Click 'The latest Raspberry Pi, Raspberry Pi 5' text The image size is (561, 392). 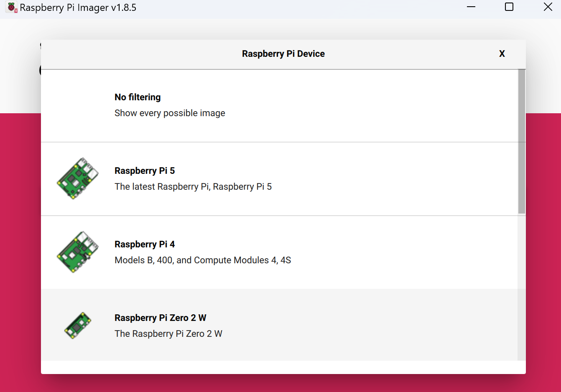tap(193, 187)
